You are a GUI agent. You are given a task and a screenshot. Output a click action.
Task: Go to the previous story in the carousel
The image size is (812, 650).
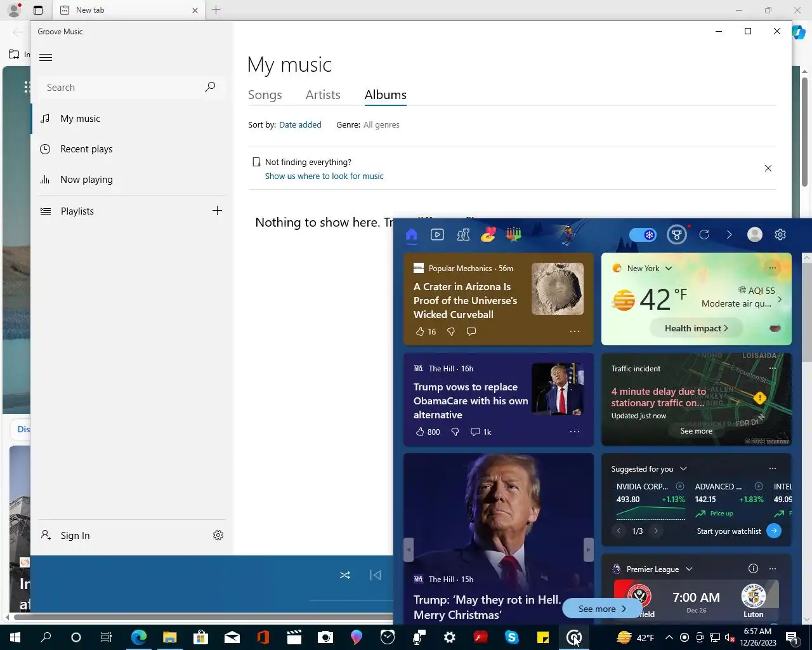click(x=409, y=550)
